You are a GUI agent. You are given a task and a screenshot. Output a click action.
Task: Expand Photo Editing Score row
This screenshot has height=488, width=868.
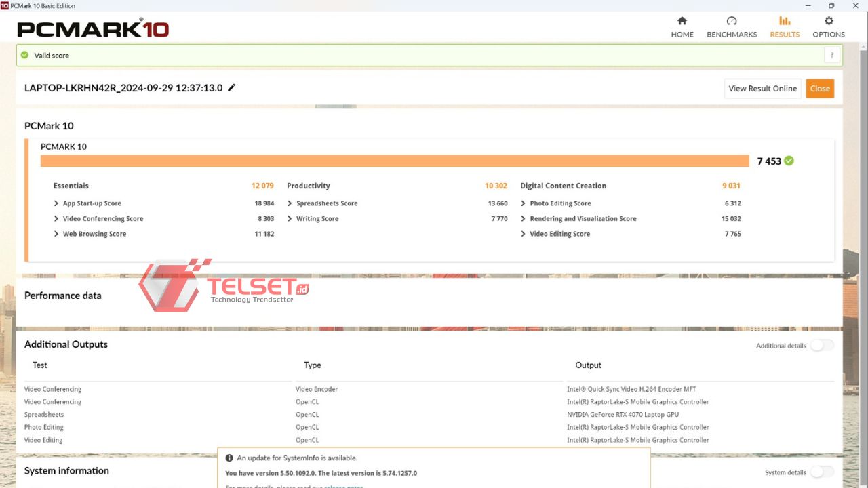pos(523,203)
